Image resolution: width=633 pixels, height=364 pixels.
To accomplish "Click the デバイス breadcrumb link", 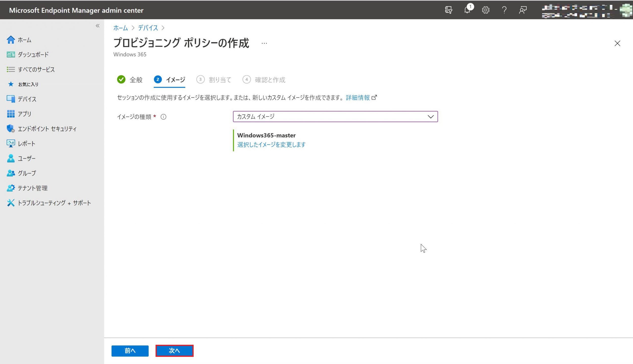I will pyautogui.click(x=148, y=28).
